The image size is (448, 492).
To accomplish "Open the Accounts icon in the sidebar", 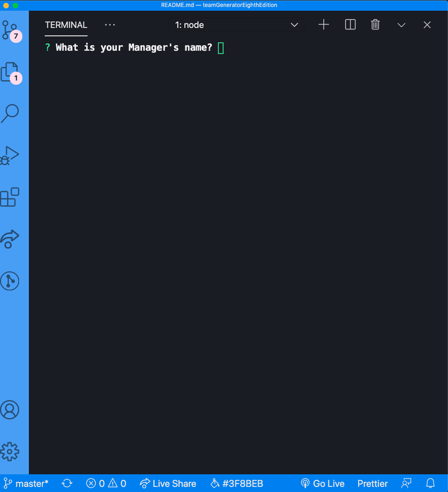I will (10, 410).
